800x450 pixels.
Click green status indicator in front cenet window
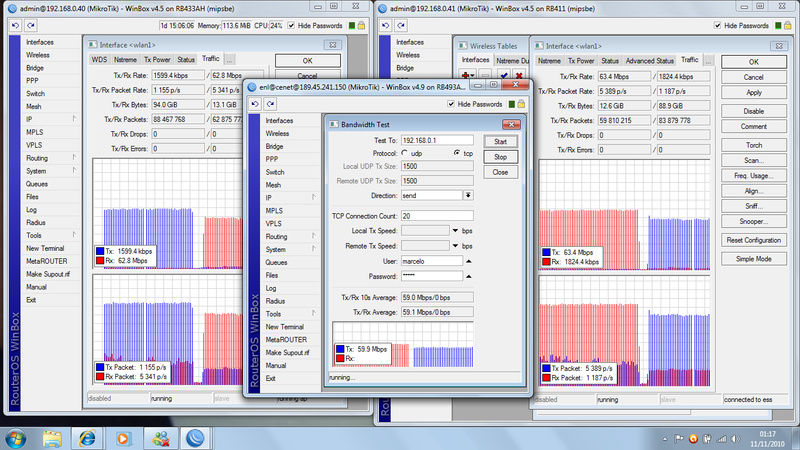[512, 104]
